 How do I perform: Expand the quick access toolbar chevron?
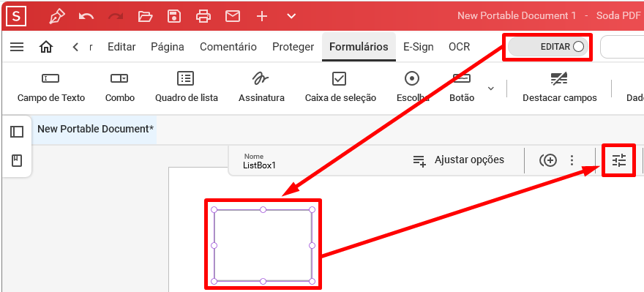click(291, 16)
